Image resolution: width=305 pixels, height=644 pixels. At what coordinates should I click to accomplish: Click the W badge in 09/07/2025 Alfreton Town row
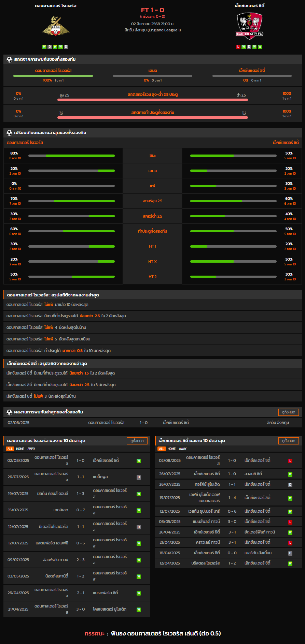click(139, 560)
